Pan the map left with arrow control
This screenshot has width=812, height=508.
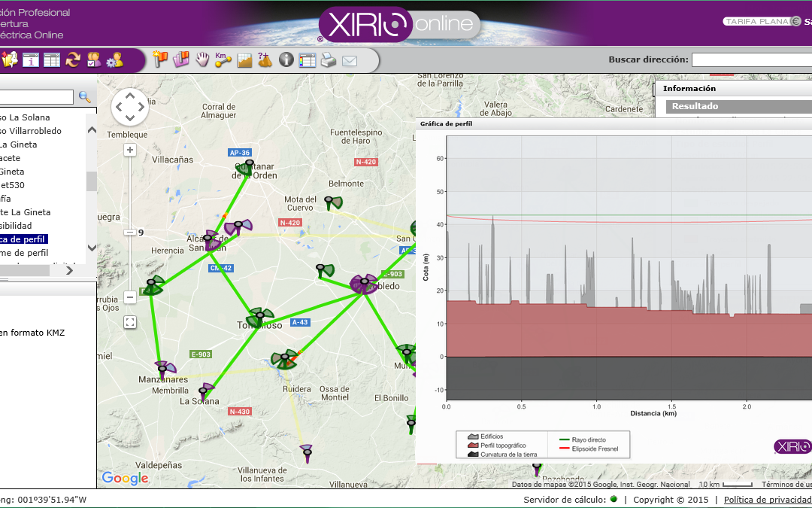119,107
